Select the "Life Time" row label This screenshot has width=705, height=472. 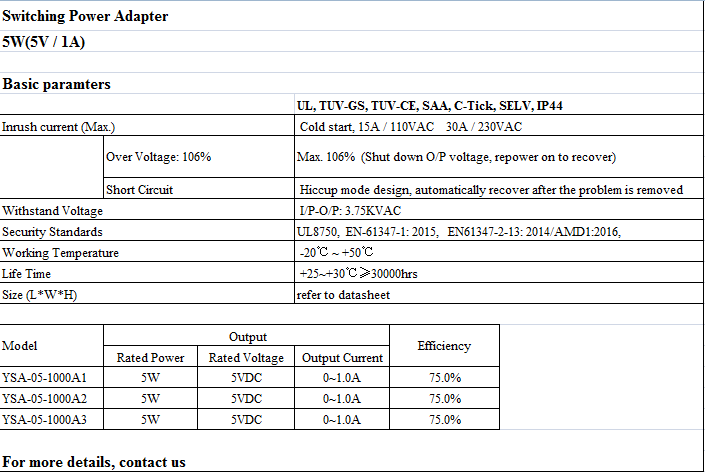coord(27,273)
